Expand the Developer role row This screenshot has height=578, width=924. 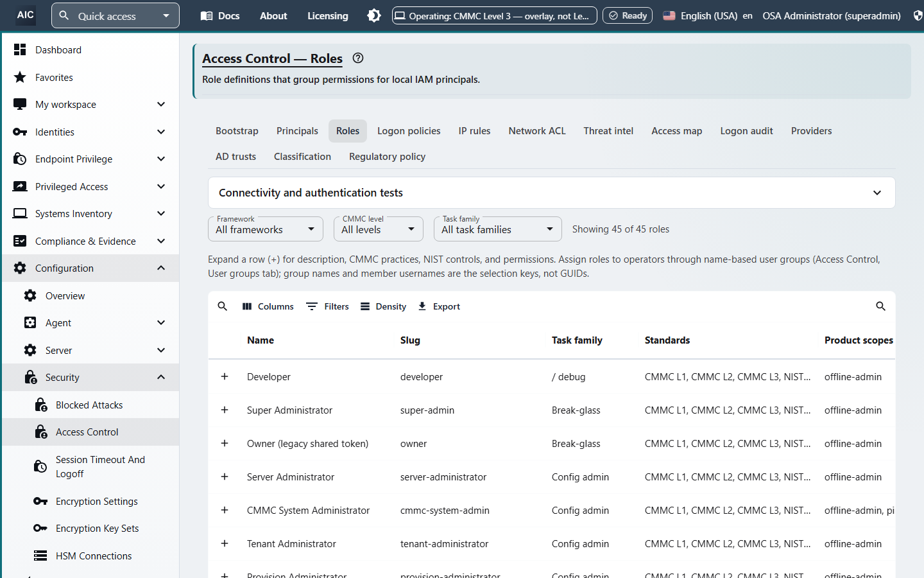pyautogui.click(x=225, y=376)
